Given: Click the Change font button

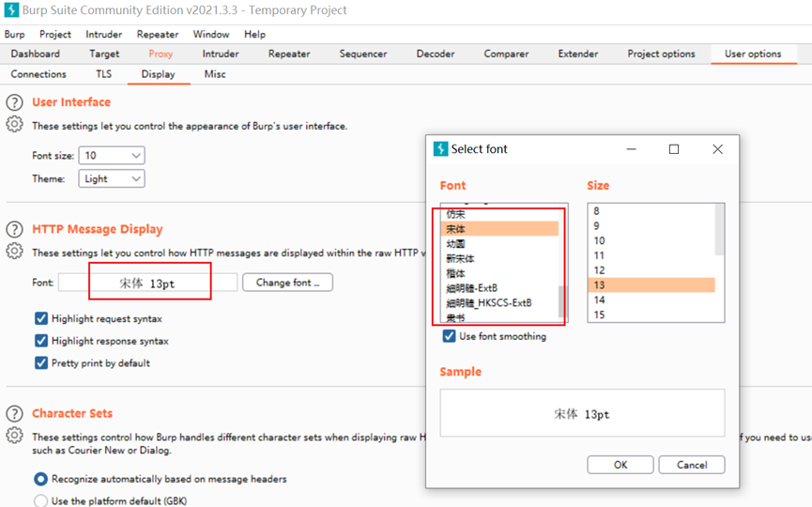Looking at the screenshot, I should [x=287, y=283].
